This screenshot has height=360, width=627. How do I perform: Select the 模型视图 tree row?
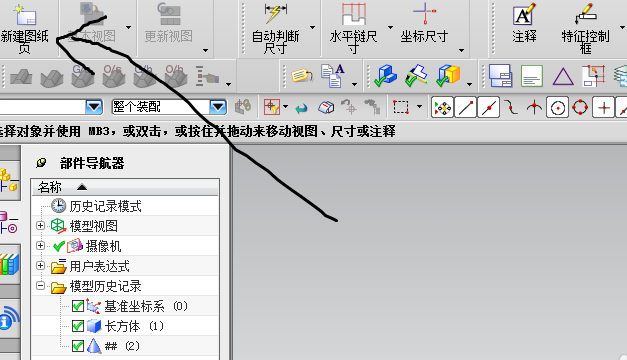125,226
